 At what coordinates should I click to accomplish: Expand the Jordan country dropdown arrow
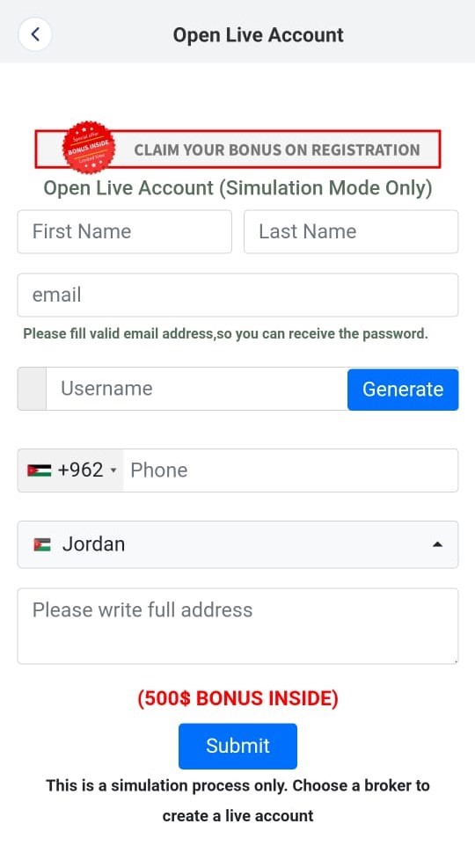click(x=437, y=544)
